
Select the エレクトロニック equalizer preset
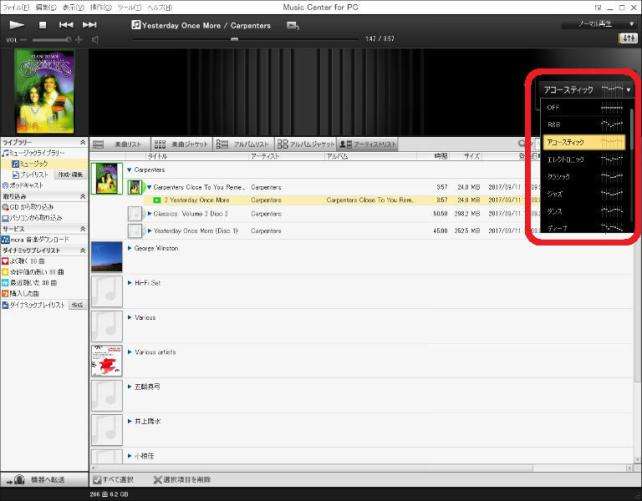coord(584,159)
